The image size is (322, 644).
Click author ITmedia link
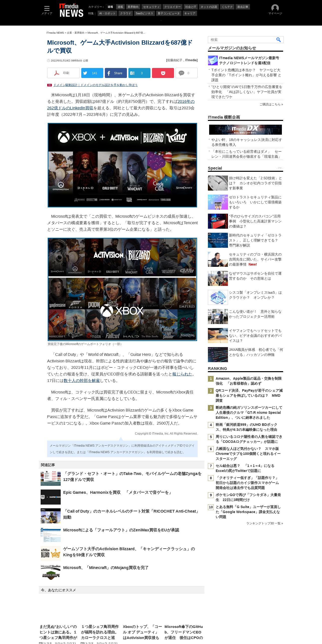[x=191, y=60]
